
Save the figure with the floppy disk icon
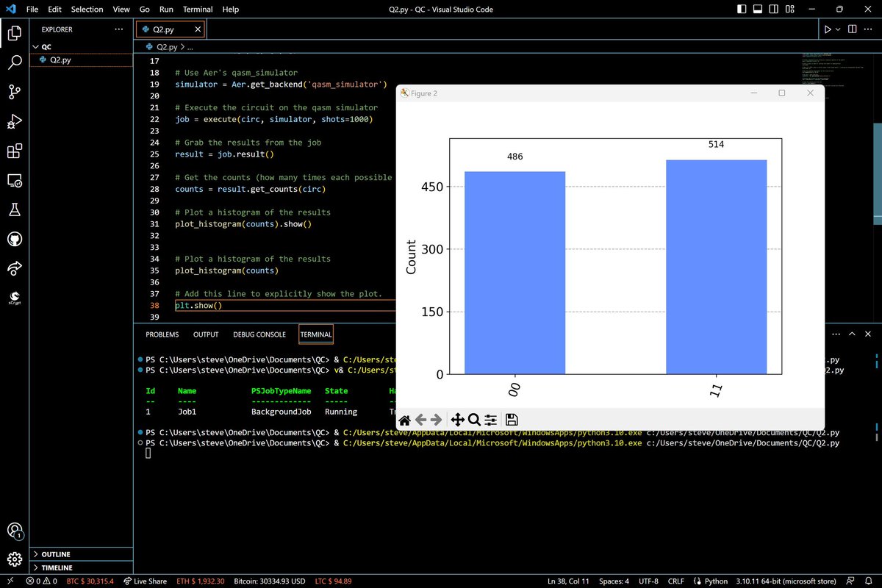click(512, 420)
